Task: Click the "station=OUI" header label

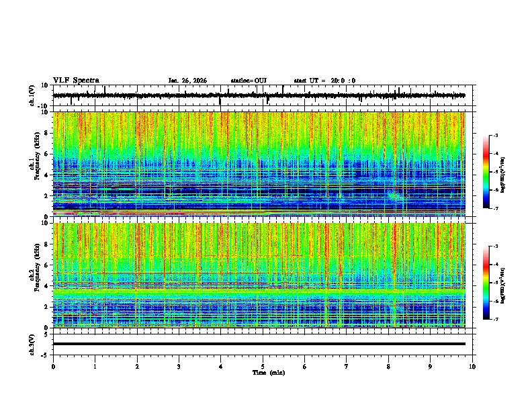Action: coord(249,81)
